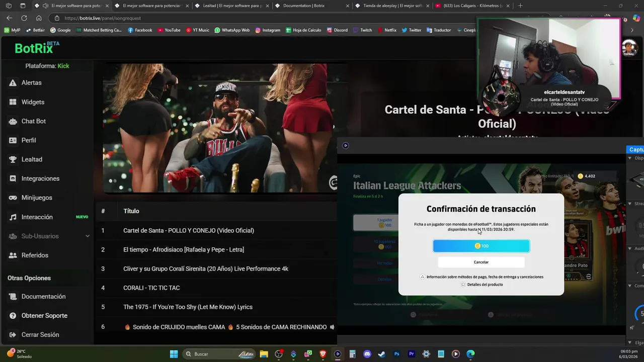Open Discord from the taskbar

pos(367,354)
